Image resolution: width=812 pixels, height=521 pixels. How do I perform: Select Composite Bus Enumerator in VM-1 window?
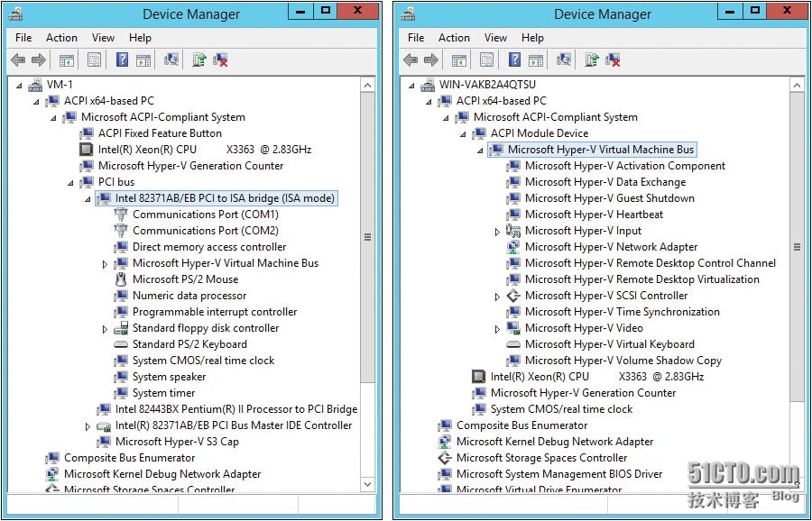(x=129, y=459)
